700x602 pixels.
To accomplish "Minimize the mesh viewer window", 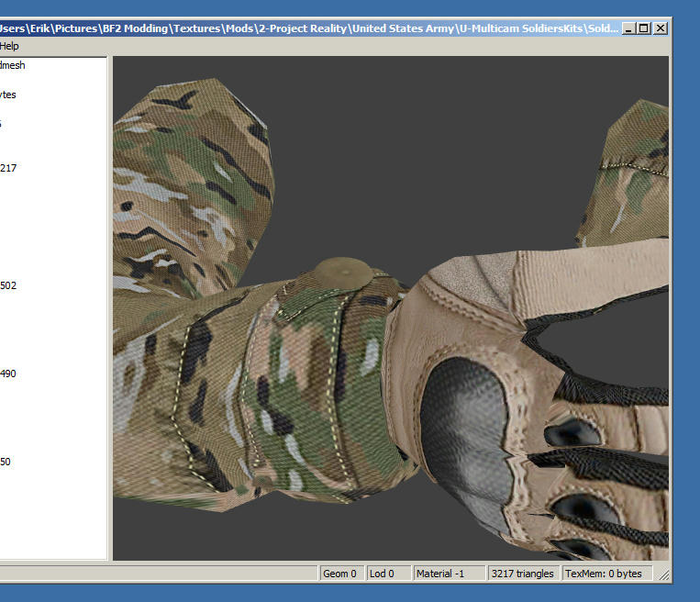I will (x=628, y=28).
